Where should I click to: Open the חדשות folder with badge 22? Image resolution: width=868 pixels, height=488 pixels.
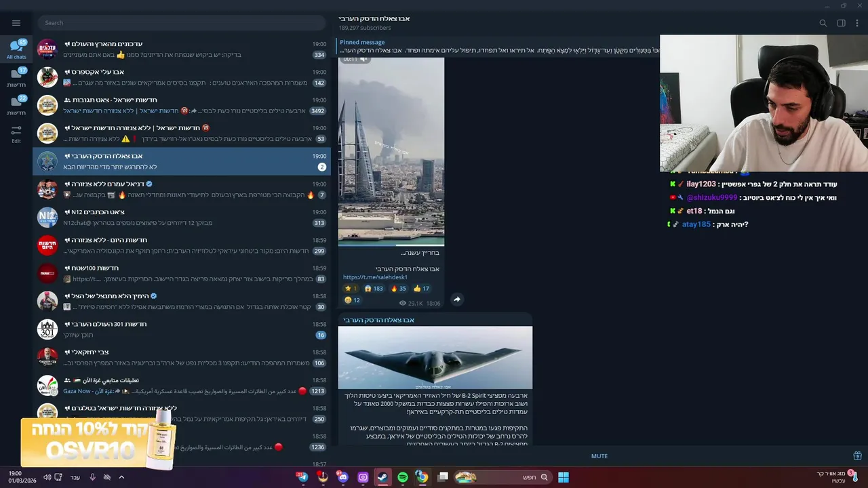[x=16, y=106]
